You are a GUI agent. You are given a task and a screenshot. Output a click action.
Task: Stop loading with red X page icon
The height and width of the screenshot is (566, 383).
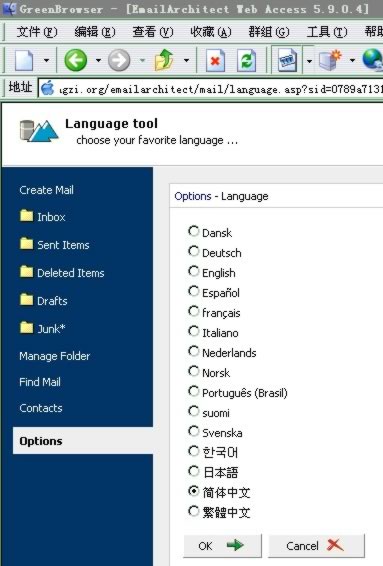coord(215,60)
